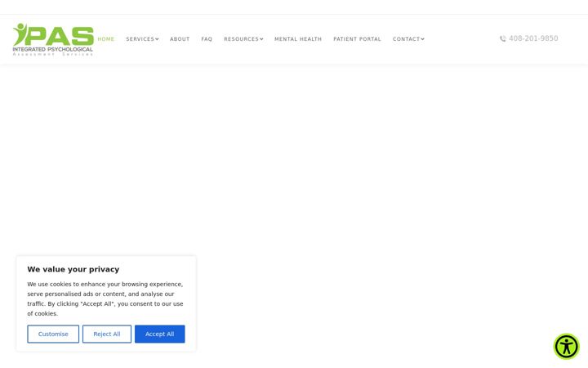The image size is (588, 368).
Task: Go to the Home menu item
Action: pos(105,39)
